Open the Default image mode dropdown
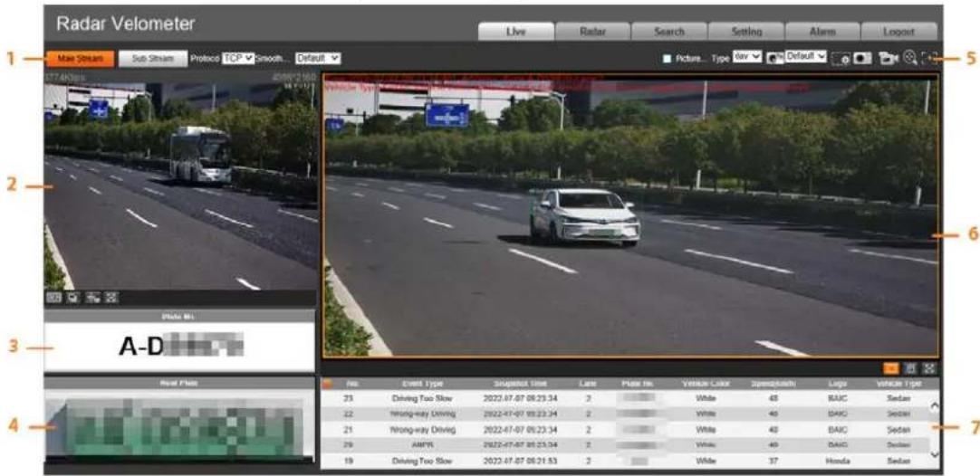Screen dimensions: 980x476 pos(805,57)
